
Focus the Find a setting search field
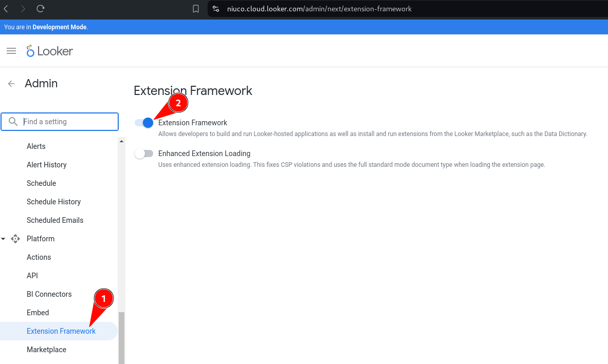tap(60, 122)
